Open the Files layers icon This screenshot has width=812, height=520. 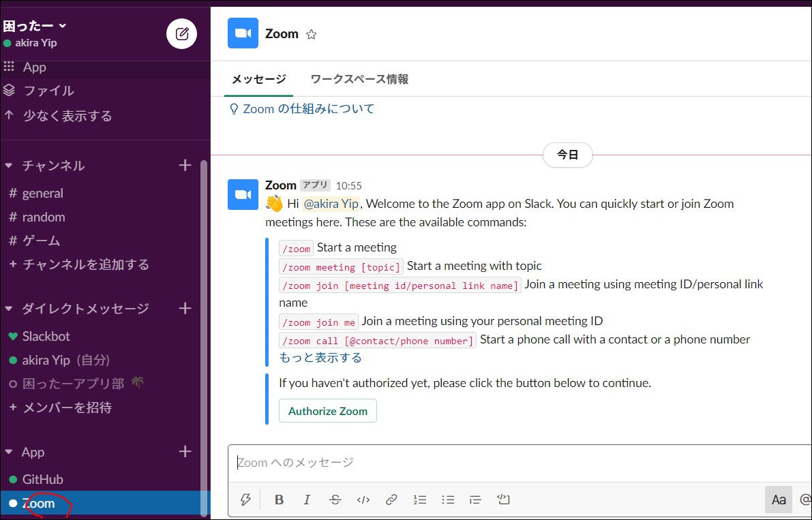coord(9,91)
